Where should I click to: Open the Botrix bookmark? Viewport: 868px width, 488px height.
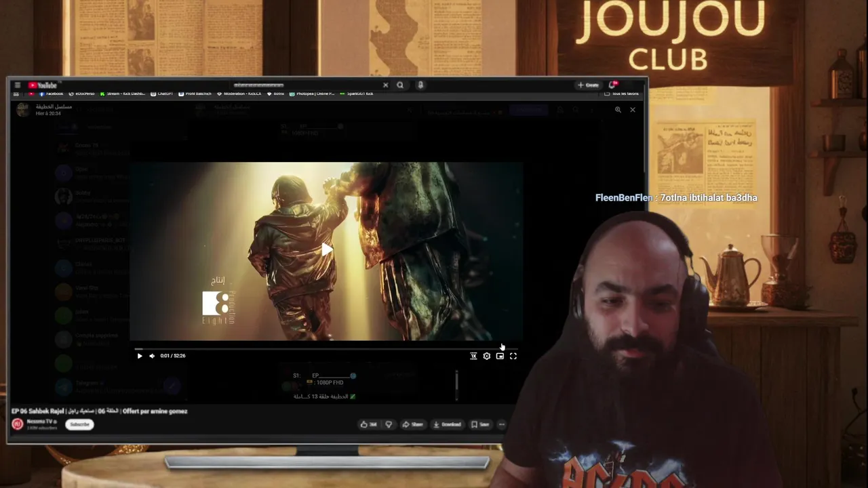click(x=276, y=94)
